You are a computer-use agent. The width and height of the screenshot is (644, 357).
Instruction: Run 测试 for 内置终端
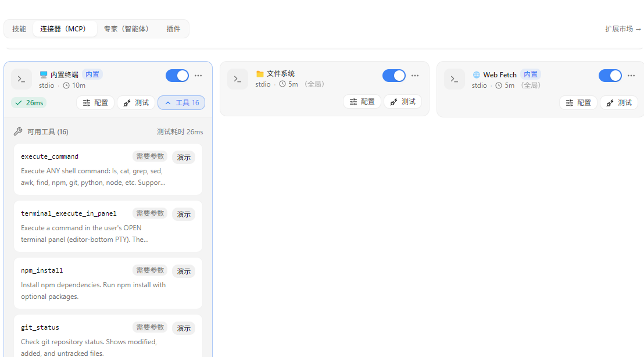click(x=136, y=103)
